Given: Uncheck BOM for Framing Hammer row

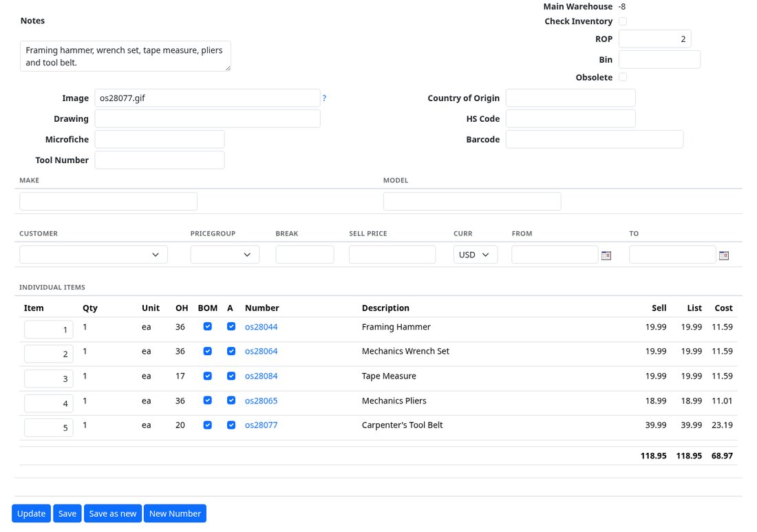Looking at the screenshot, I should pos(208,326).
